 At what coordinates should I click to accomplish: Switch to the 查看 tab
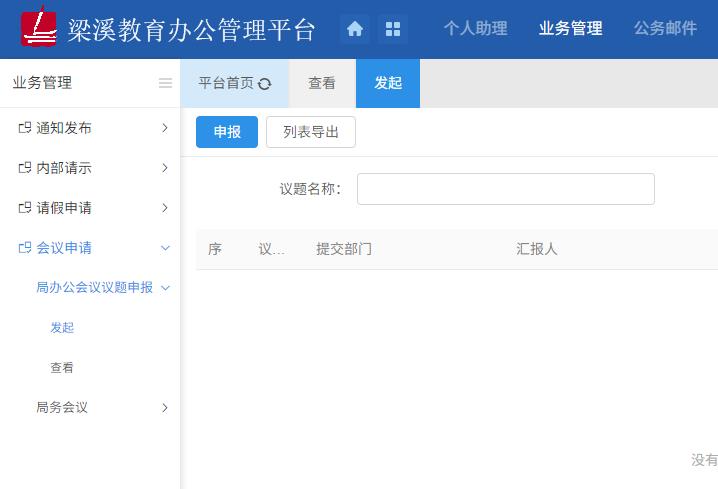click(322, 83)
